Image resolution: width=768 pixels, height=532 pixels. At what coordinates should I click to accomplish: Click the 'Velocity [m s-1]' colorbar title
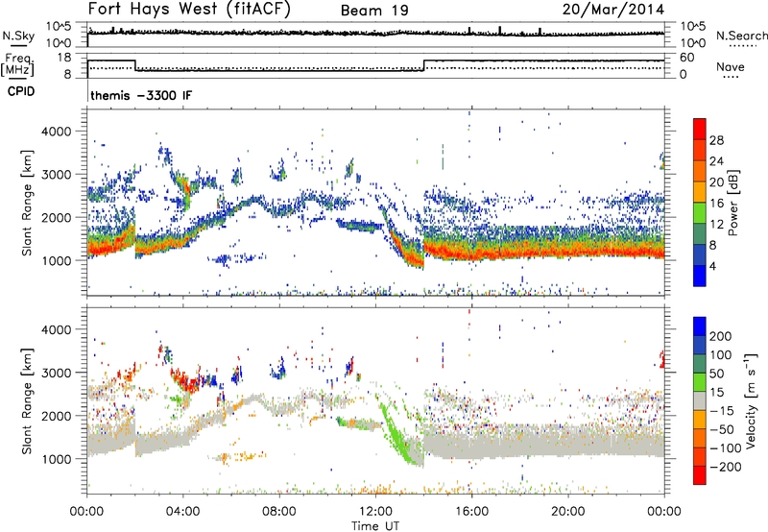coord(752,400)
